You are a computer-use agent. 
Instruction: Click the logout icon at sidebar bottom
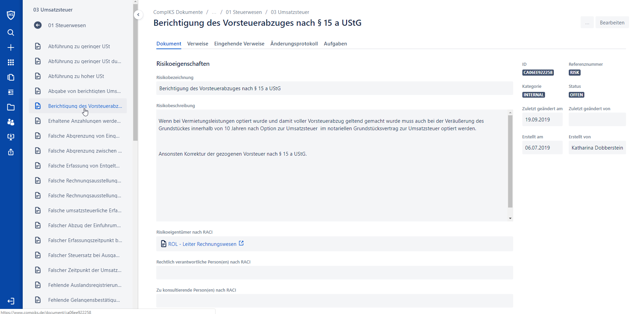(11, 301)
